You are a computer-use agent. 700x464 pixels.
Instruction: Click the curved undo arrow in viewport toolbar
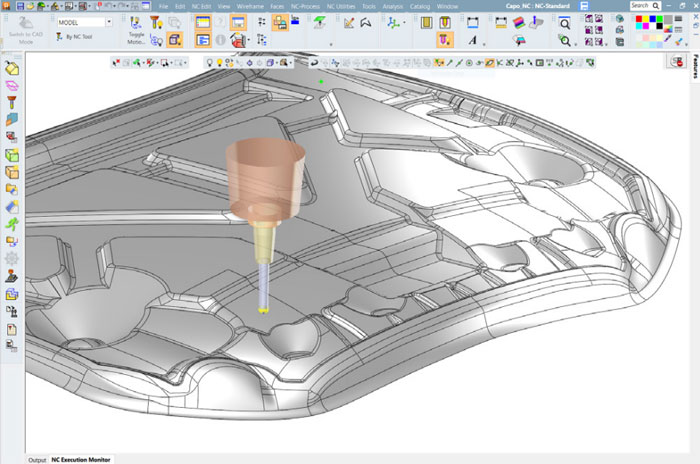(314, 63)
